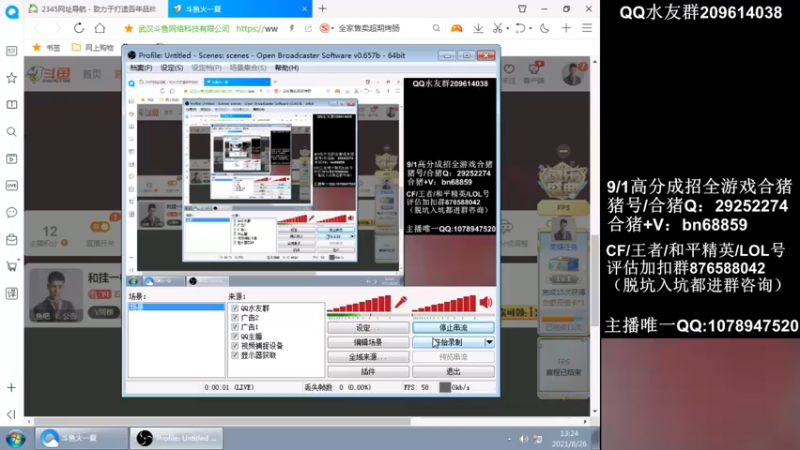Open the chat bubble icon in left sidebar
Screen dimensions: 800x450
[11, 212]
